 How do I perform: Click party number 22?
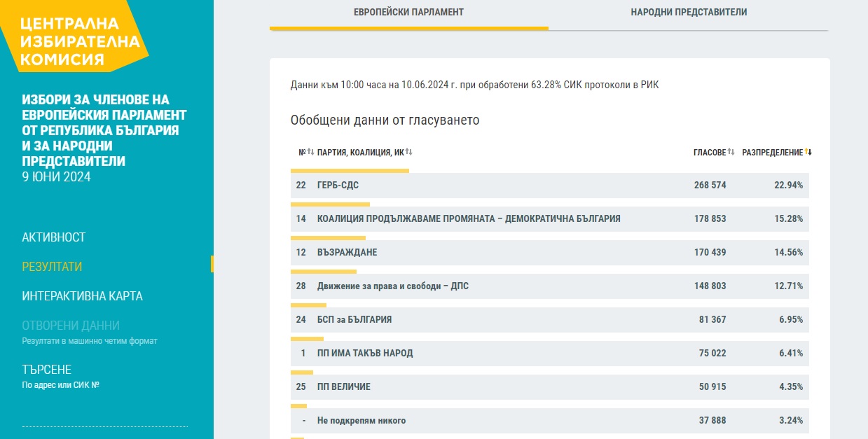click(301, 186)
